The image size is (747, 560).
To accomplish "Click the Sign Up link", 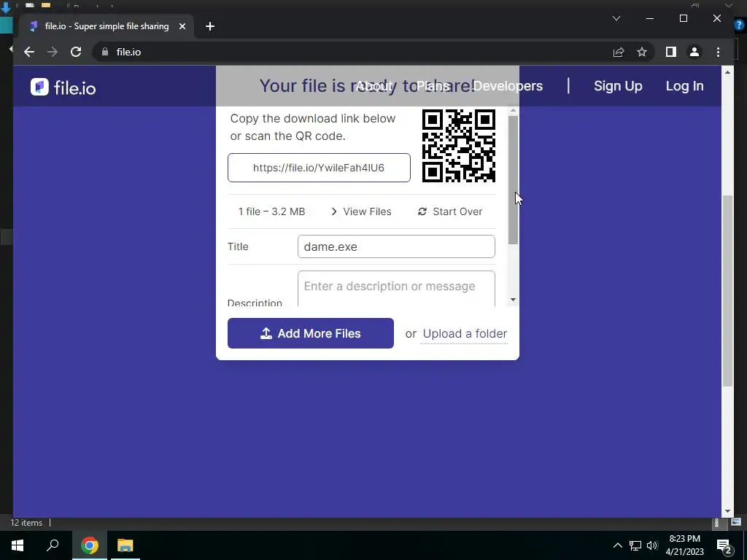I will (x=618, y=86).
